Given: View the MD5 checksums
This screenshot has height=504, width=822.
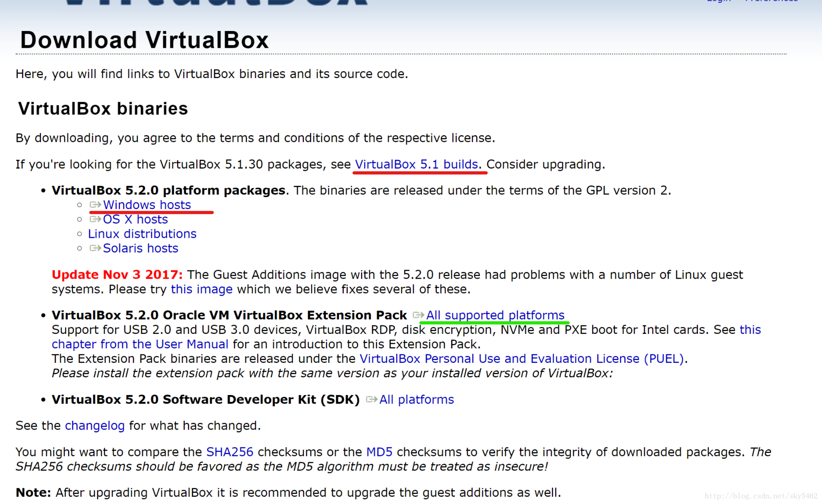Looking at the screenshot, I should tap(379, 452).
